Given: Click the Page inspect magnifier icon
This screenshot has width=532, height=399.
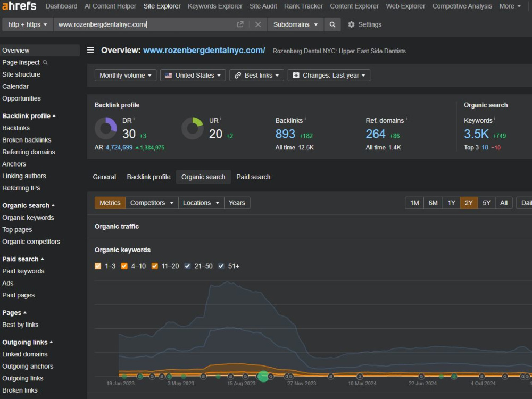Looking at the screenshot, I should pyautogui.click(x=45, y=62).
